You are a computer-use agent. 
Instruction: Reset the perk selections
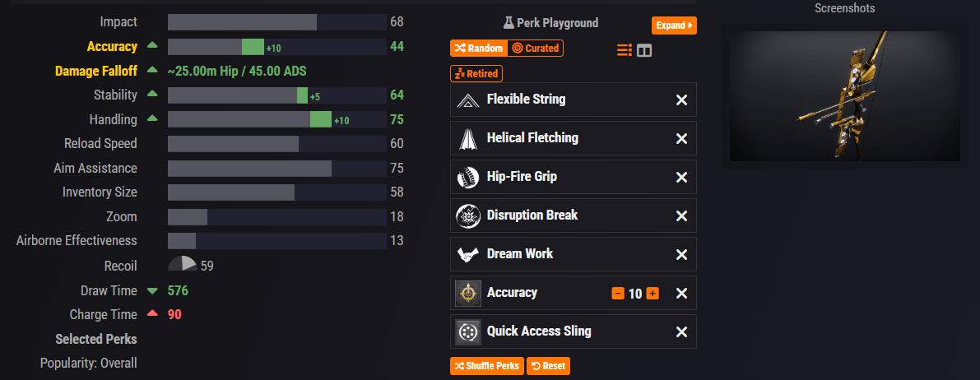548,366
